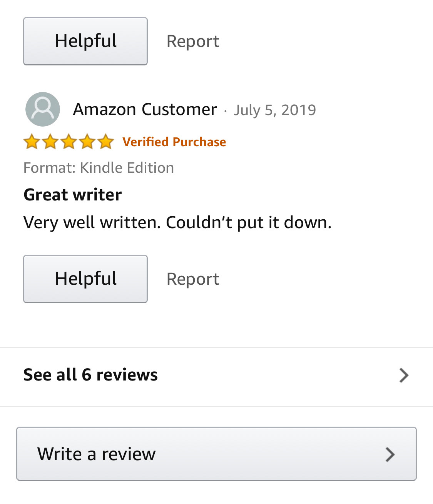
Task: Click the fifth and last rating star
Action: click(105, 142)
